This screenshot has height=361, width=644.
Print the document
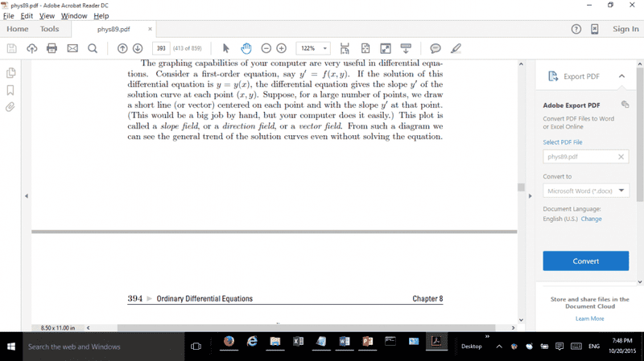52,48
